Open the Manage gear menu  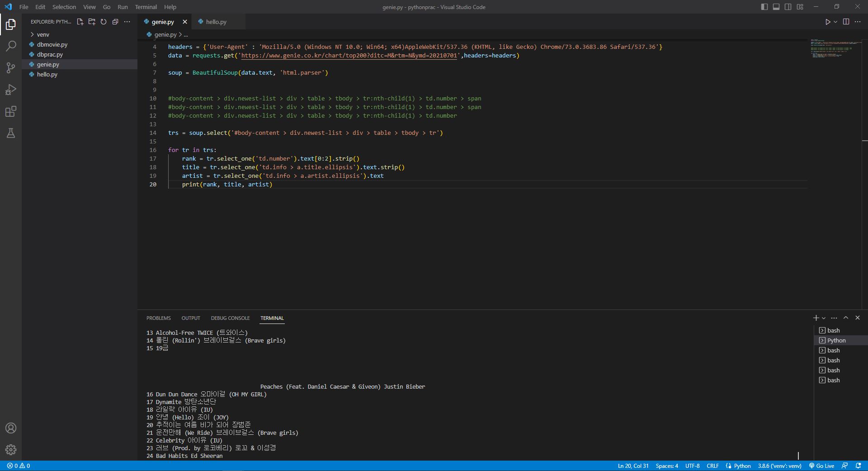[11, 450]
